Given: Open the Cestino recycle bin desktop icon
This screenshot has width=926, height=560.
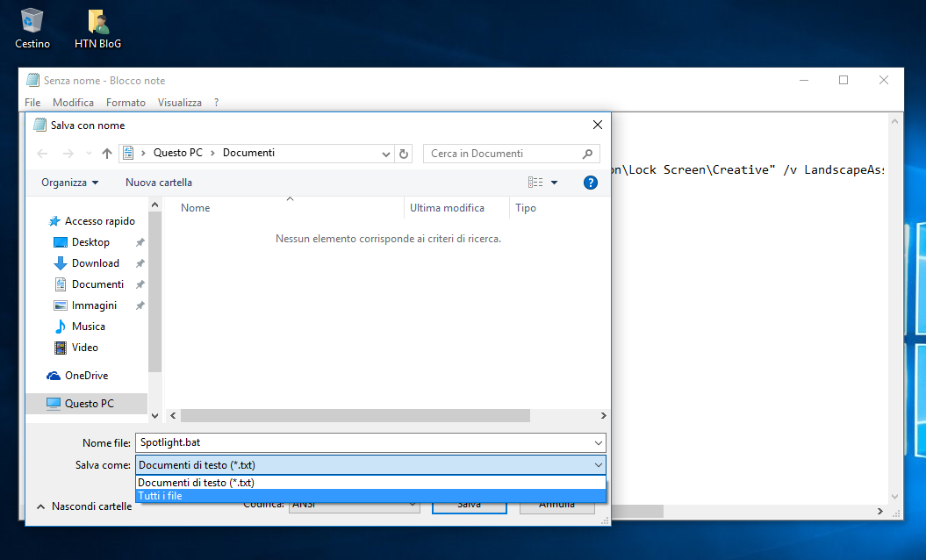Looking at the screenshot, I should 32,28.
